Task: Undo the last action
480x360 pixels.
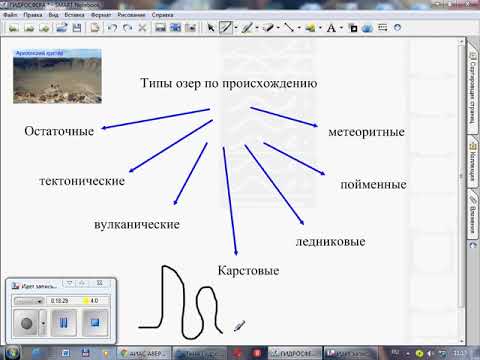Action: pyautogui.click(x=112, y=28)
